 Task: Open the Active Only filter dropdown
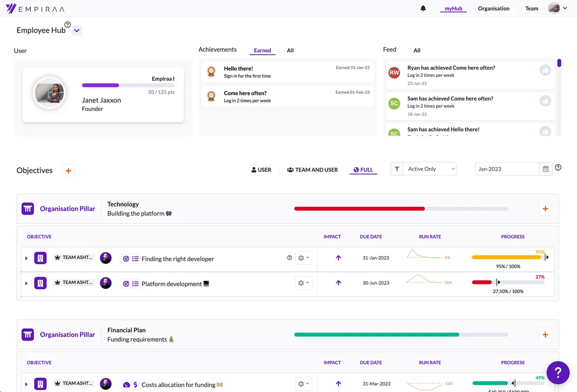430,169
